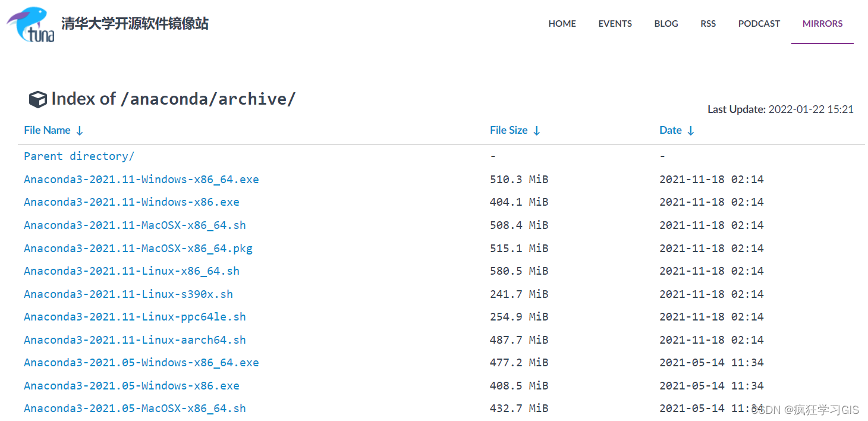Viewport: 868px width, 421px height.
Task: Open the RSS nav item
Action: [708, 24]
